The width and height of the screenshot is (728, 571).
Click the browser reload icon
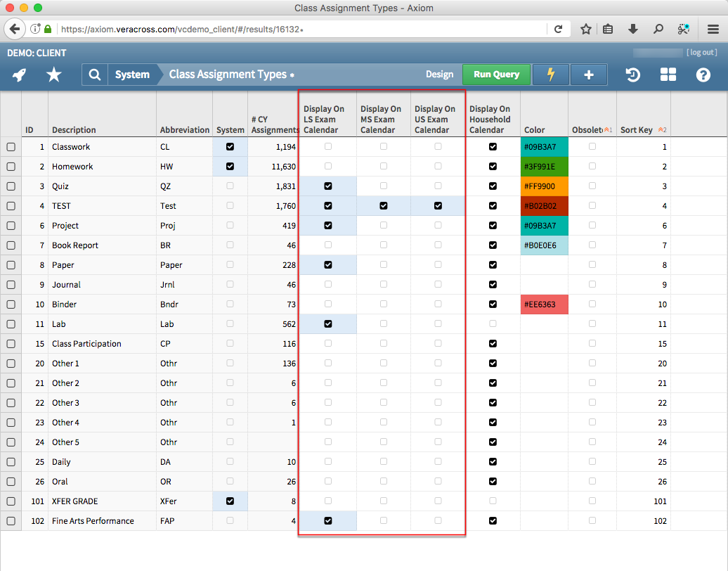tap(559, 30)
